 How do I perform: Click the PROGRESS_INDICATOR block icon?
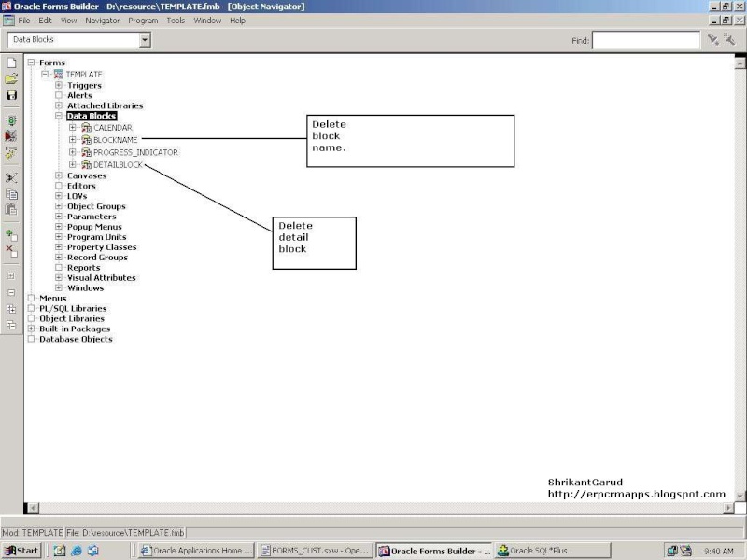(x=86, y=152)
